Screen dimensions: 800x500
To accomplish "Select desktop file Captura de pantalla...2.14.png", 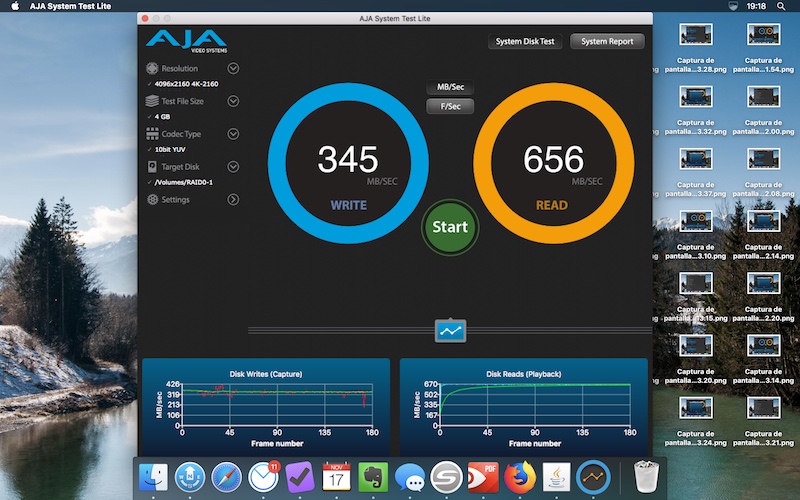I will [763, 235].
